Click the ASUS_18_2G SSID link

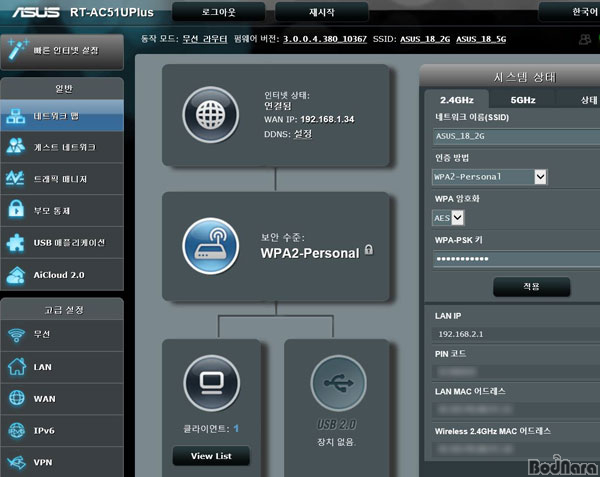(425, 39)
